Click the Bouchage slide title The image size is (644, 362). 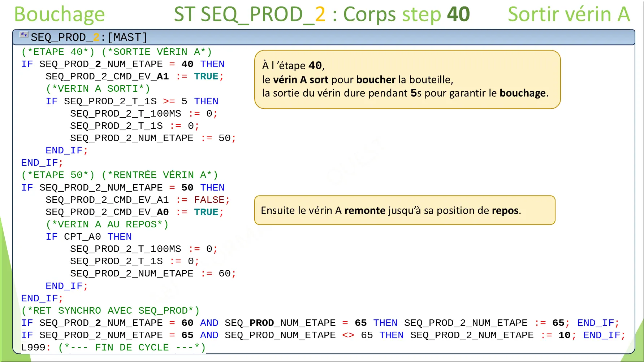click(x=59, y=14)
